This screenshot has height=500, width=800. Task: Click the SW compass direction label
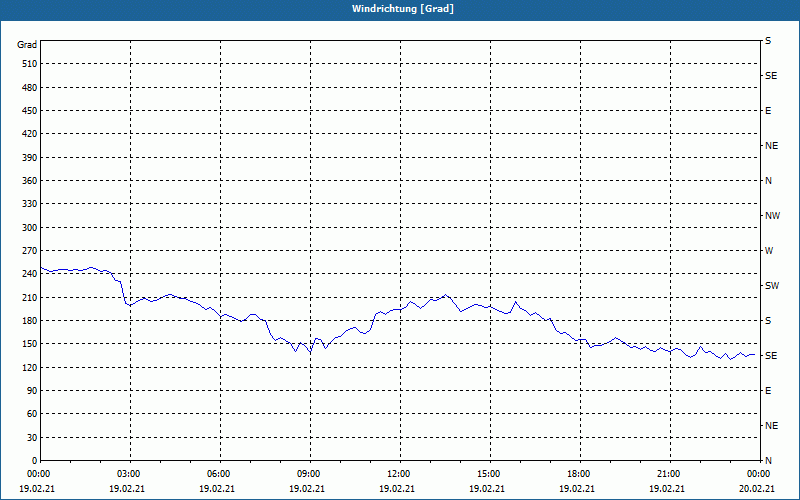772,286
